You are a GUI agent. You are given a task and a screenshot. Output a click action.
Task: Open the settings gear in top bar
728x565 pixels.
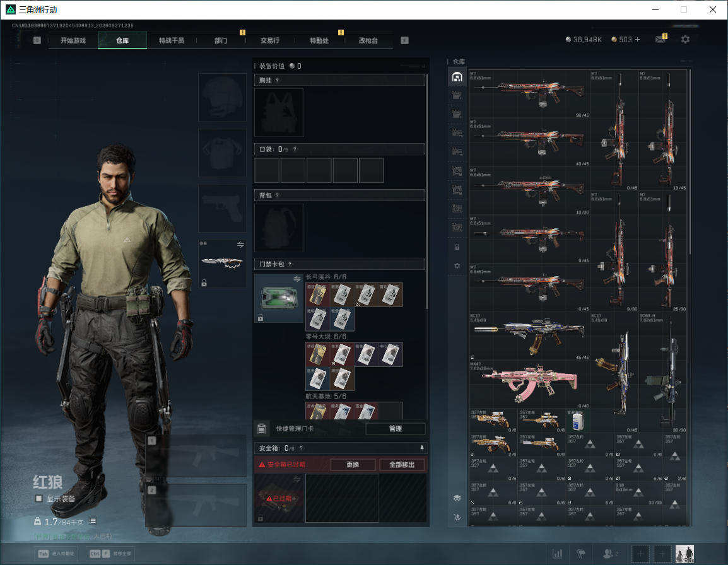685,40
